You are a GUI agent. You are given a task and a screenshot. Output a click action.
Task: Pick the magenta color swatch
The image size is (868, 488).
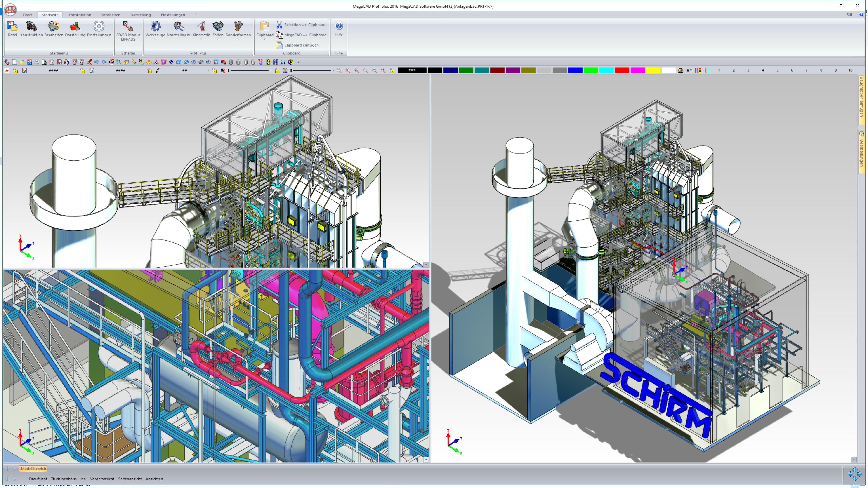point(637,70)
